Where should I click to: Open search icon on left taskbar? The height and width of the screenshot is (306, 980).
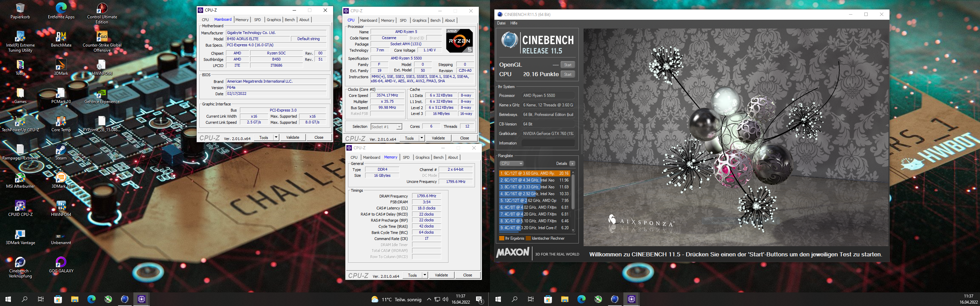click(x=25, y=299)
